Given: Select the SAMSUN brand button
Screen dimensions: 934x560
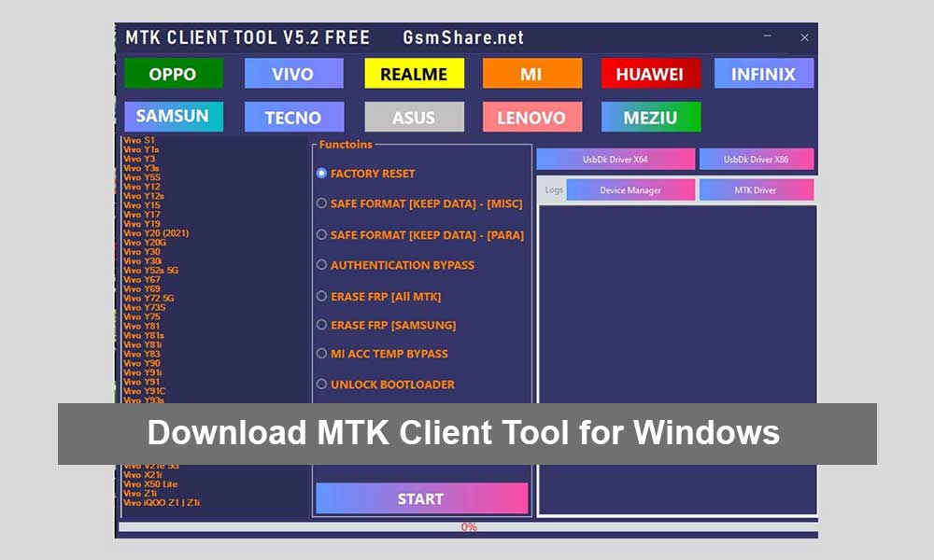Looking at the screenshot, I should 174,117.
